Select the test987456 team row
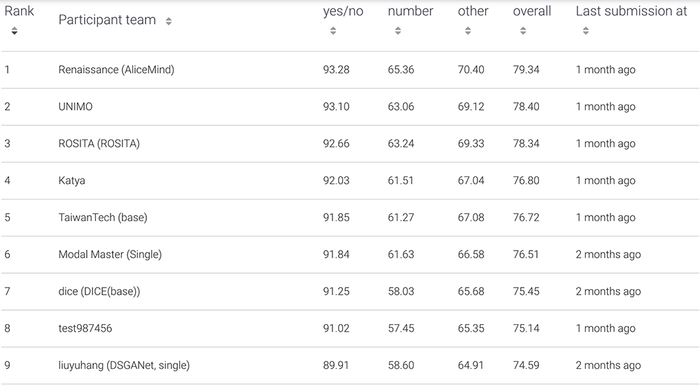 (350, 328)
